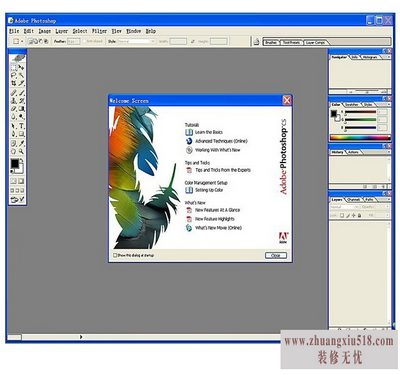Toggle Show this dialog at startup checkbox
The width and height of the screenshot is (400, 375).
pos(115,255)
